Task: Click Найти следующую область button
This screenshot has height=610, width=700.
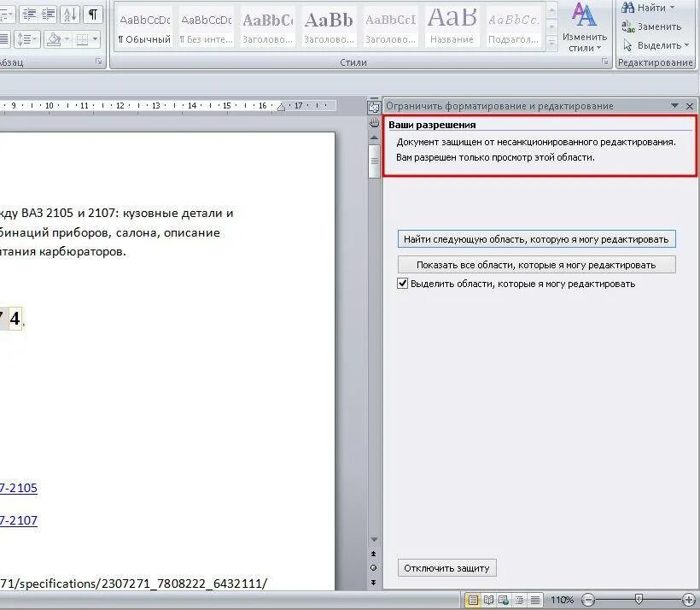Action: pyautogui.click(x=537, y=239)
